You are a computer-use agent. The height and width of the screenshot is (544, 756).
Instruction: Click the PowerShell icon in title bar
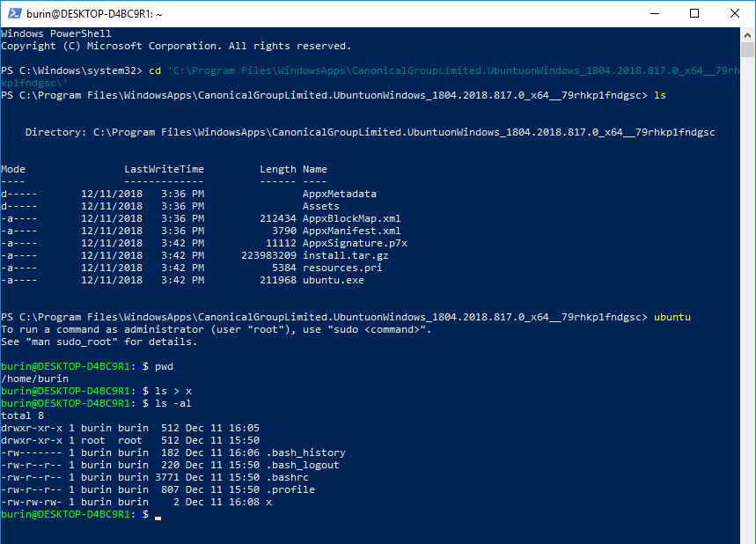point(13,14)
